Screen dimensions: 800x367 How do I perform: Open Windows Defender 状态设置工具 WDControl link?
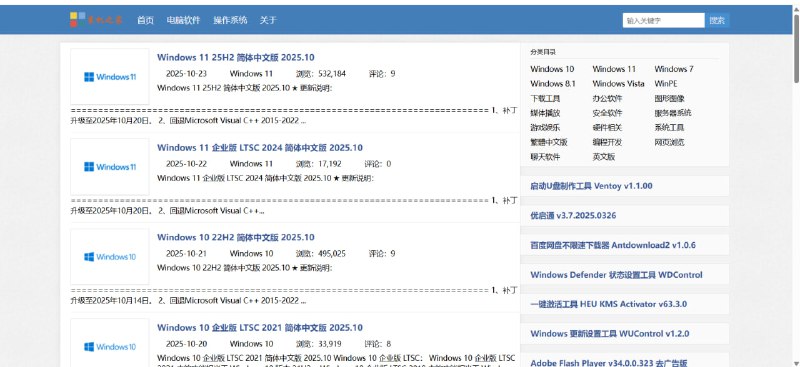point(616,275)
